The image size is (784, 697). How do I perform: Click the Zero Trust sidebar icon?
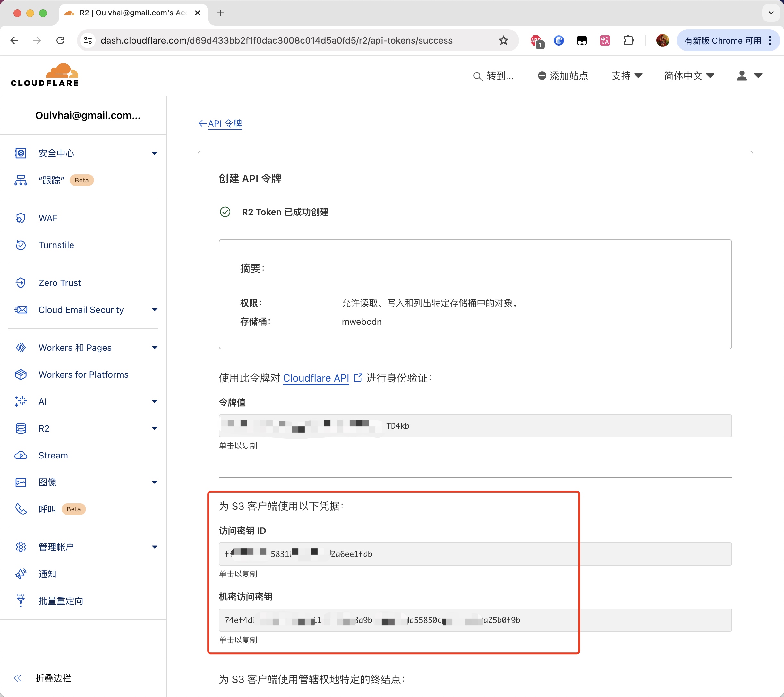pos(21,283)
